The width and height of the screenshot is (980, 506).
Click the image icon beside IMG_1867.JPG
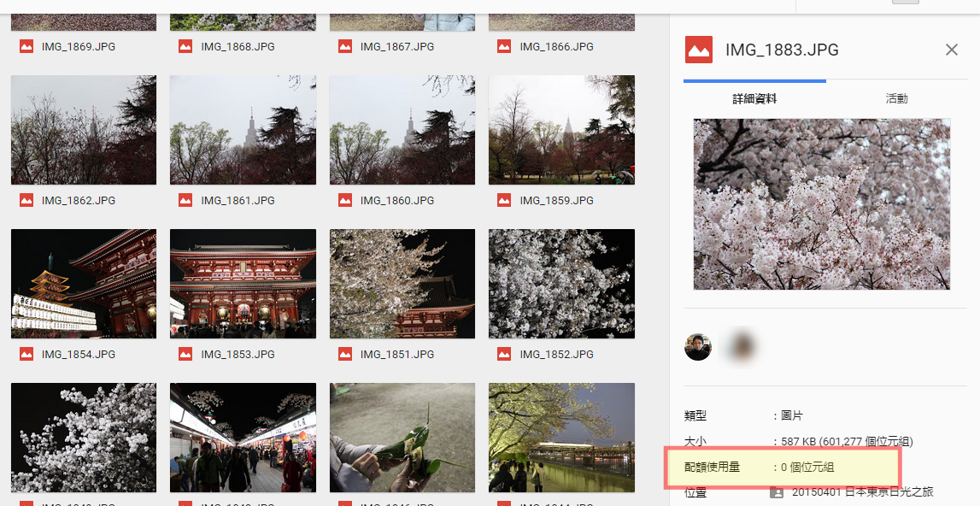[x=345, y=46]
